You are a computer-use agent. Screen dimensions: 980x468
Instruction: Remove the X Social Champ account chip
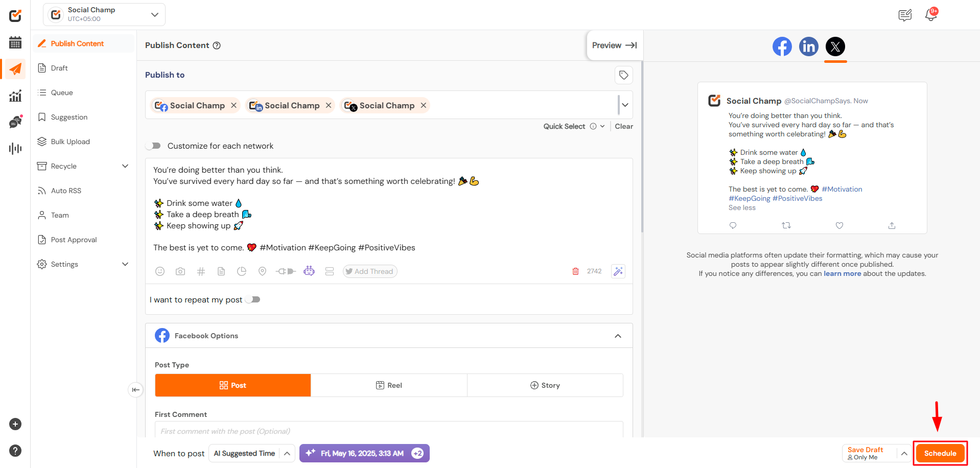(x=424, y=105)
